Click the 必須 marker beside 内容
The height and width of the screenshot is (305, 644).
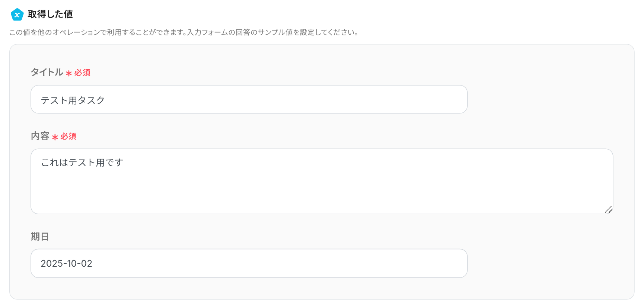coord(68,137)
